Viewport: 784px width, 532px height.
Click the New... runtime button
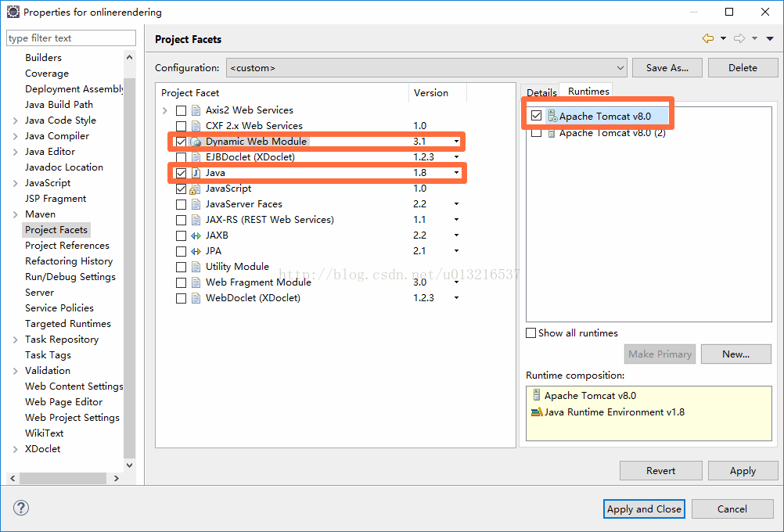pyautogui.click(x=736, y=354)
